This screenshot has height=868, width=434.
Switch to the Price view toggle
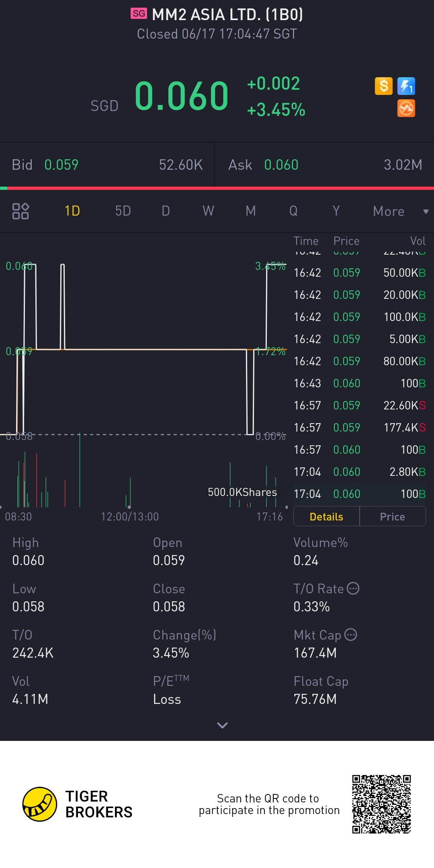click(392, 516)
